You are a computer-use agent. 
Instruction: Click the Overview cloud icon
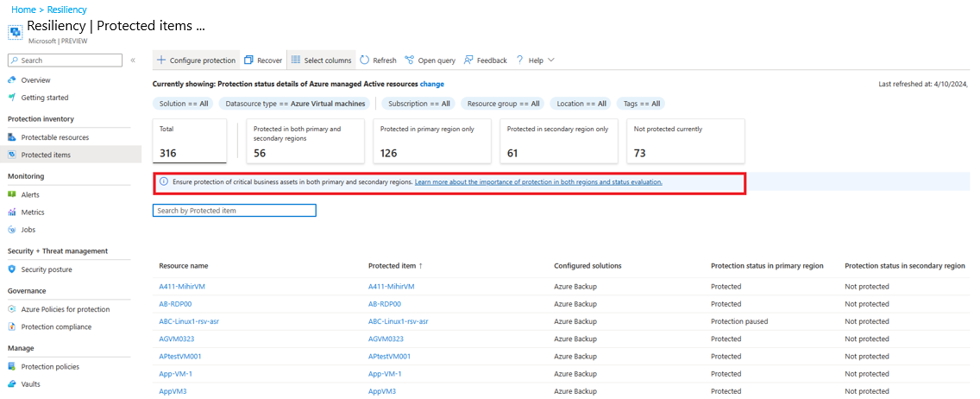12,80
